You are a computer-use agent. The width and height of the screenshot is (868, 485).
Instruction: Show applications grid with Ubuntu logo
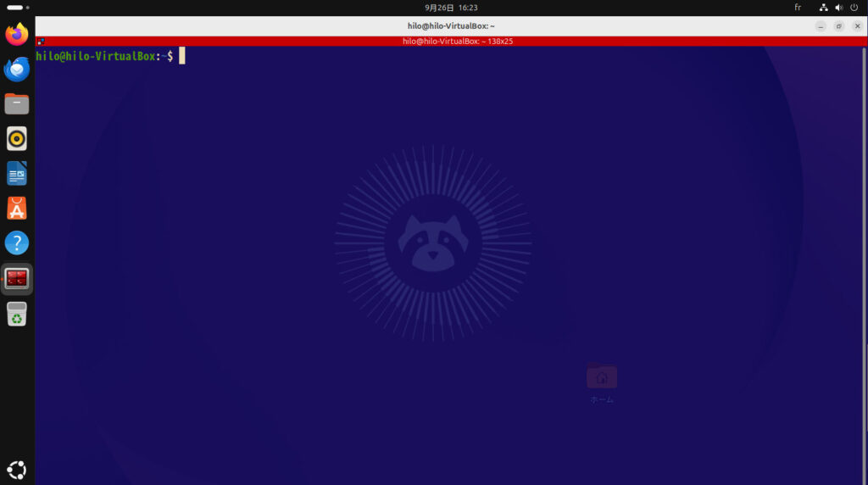[17, 470]
